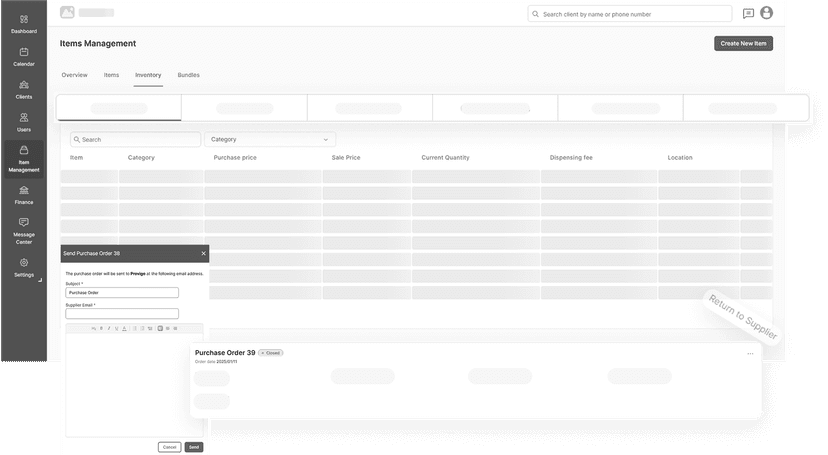Click the Category column header in table
Image resolution: width=828 pixels, height=455 pixels.
pyautogui.click(x=141, y=157)
